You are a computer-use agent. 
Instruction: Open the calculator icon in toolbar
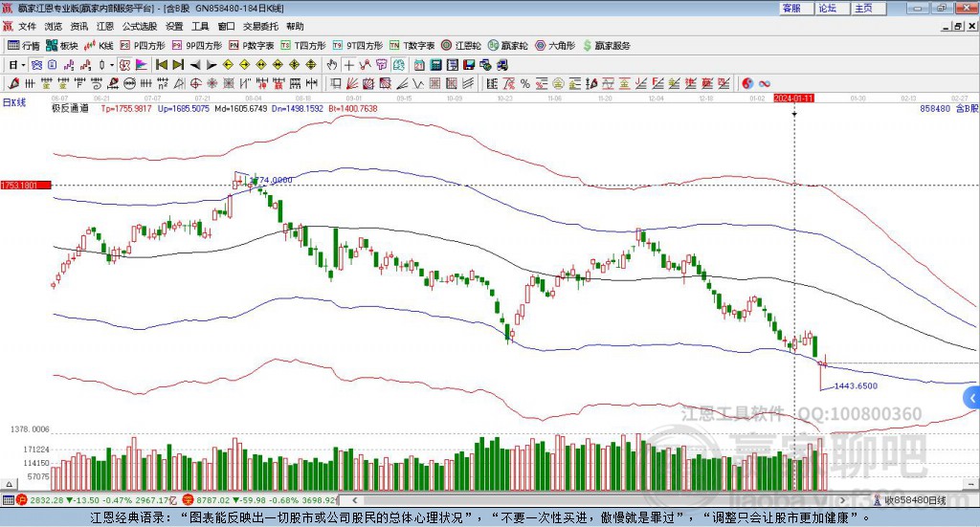pyautogui.click(x=435, y=65)
